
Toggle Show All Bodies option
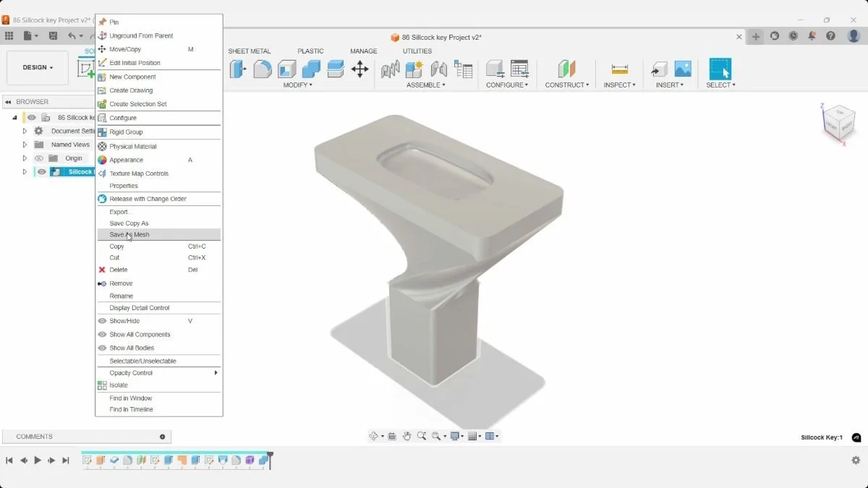pyautogui.click(x=159, y=348)
